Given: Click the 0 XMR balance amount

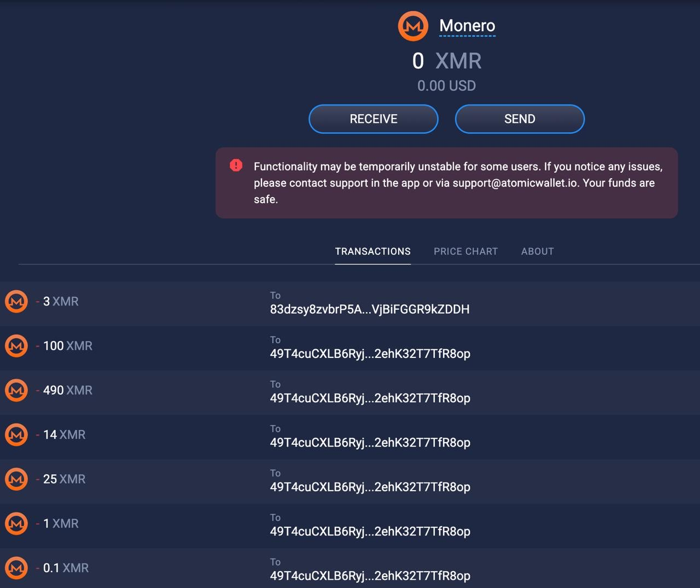Looking at the screenshot, I should (447, 61).
